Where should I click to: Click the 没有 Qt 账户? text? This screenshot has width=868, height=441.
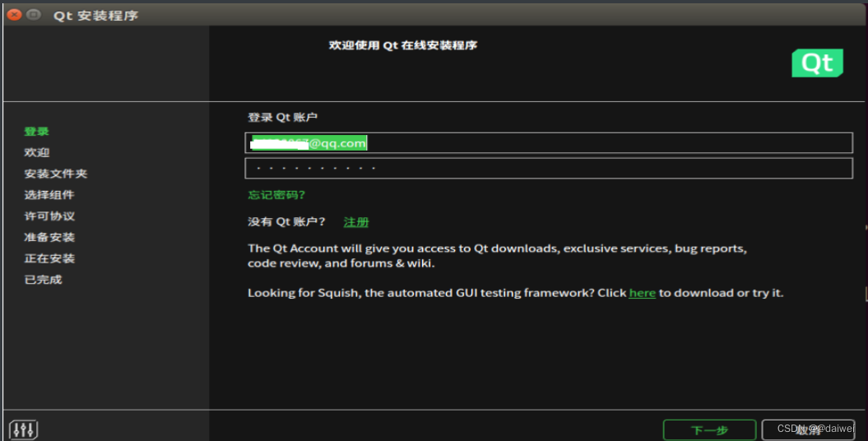point(286,222)
